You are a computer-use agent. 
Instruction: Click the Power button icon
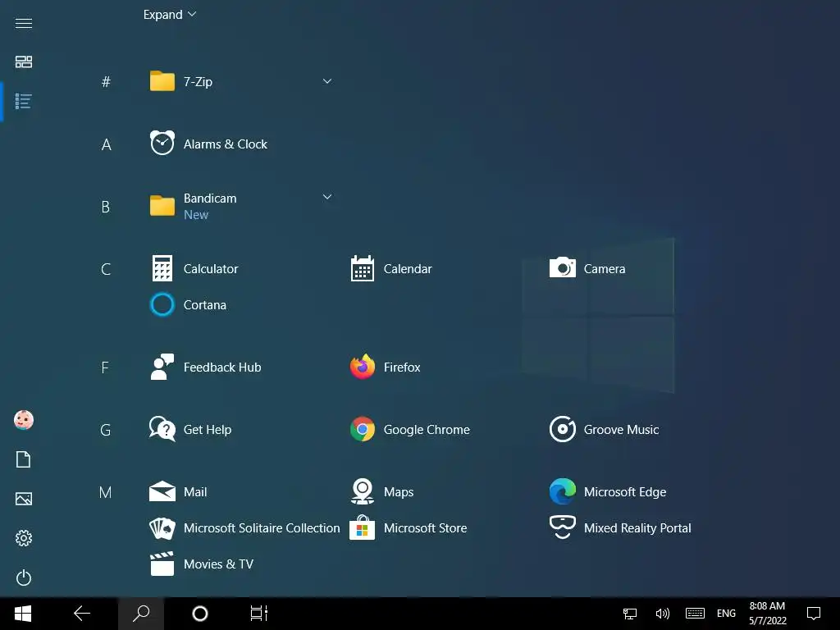coord(24,577)
